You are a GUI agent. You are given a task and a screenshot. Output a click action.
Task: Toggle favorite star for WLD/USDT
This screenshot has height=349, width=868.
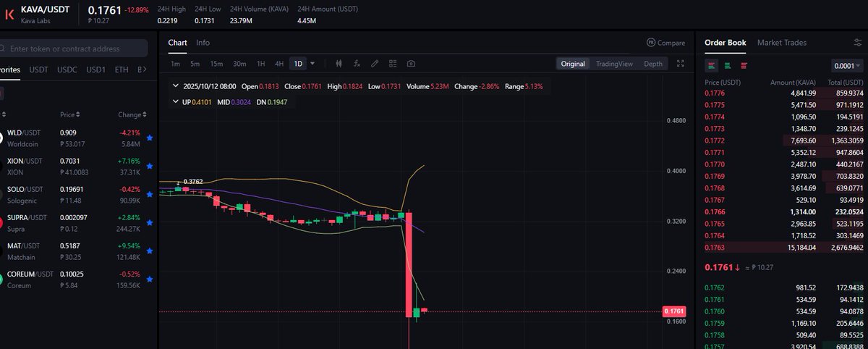coord(150,137)
